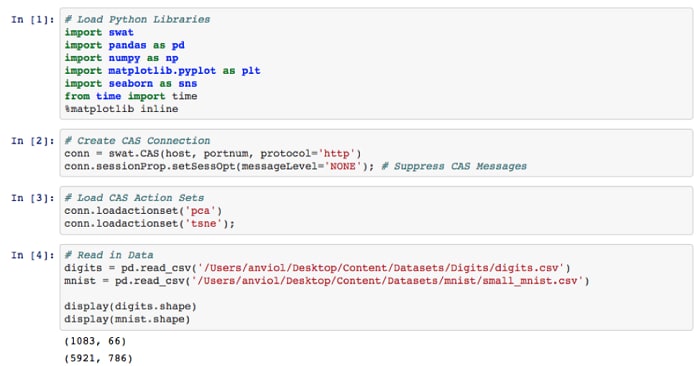Click the 'import numpy as np' line
The width and height of the screenshot is (700, 366).
[121, 58]
